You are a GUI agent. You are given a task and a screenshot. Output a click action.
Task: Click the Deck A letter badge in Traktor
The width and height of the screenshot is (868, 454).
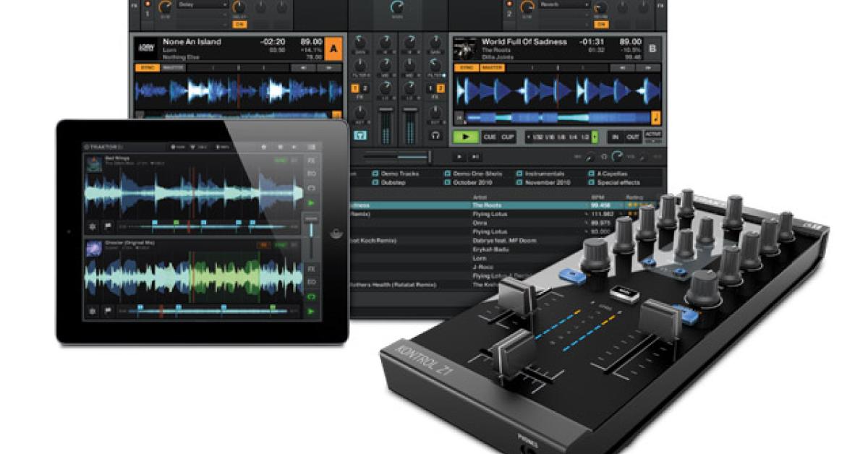[333, 48]
